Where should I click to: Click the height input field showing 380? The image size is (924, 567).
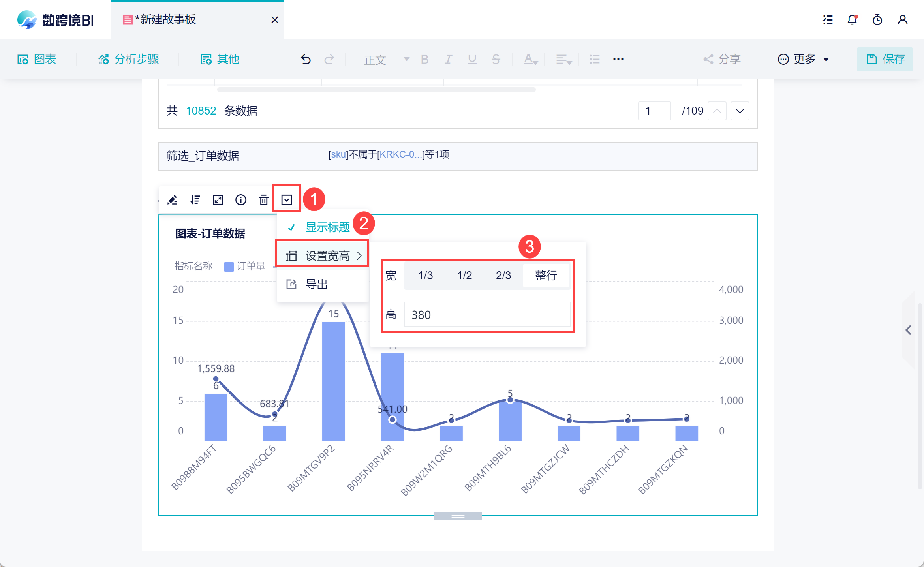(x=487, y=315)
